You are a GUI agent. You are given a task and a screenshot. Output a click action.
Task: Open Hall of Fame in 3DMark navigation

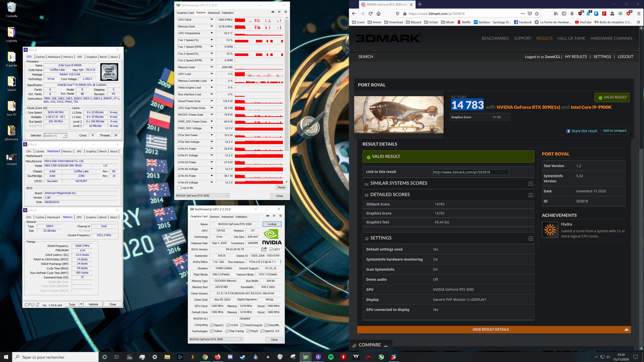coord(571,38)
